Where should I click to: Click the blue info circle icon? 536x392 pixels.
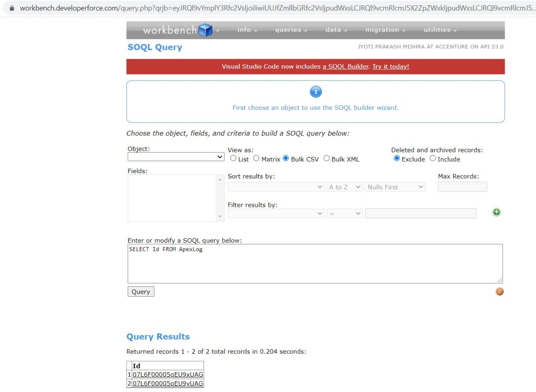pyautogui.click(x=315, y=92)
